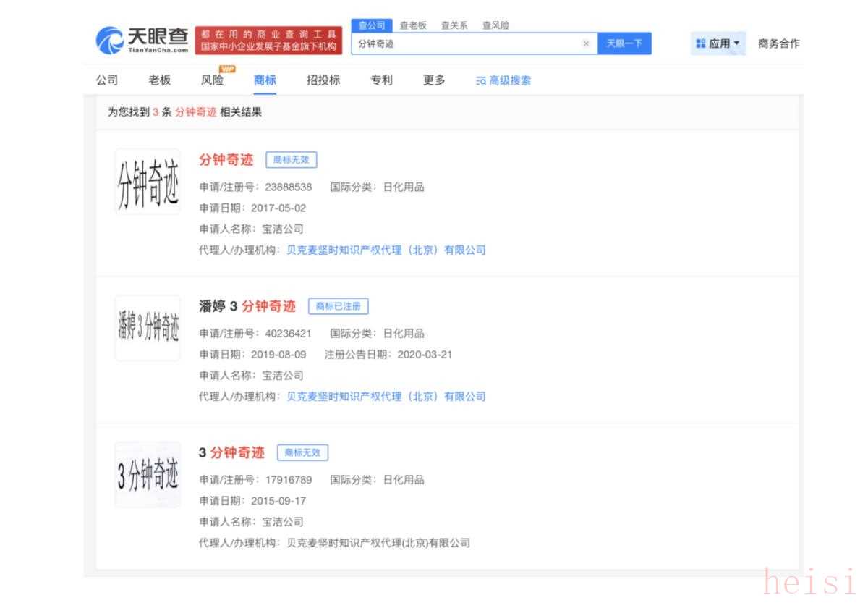Click registration number 40236421
Viewport: 868px width, 603px height.
(x=289, y=334)
